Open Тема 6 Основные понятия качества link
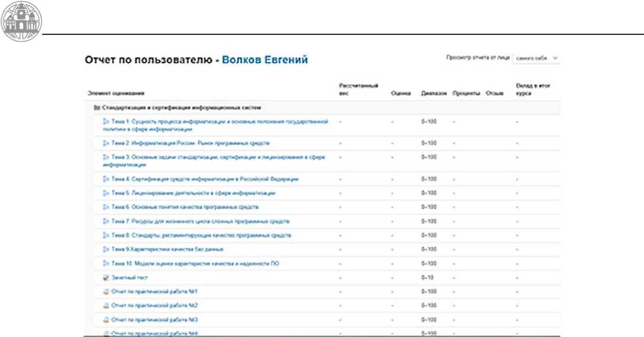Image resolution: width=644 pixels, height=337 pixels. pos(185,207)
